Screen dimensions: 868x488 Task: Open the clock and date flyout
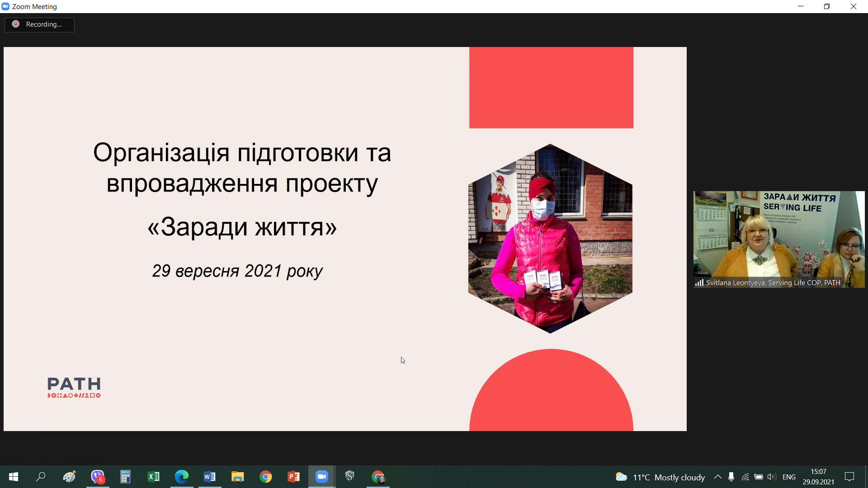pyautogui.click(x=818, y=477)
